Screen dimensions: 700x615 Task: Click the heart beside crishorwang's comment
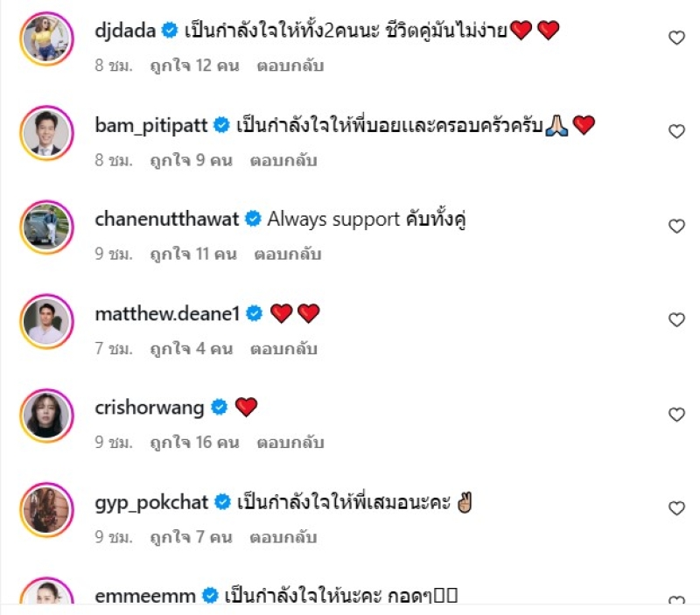[676, 415]
